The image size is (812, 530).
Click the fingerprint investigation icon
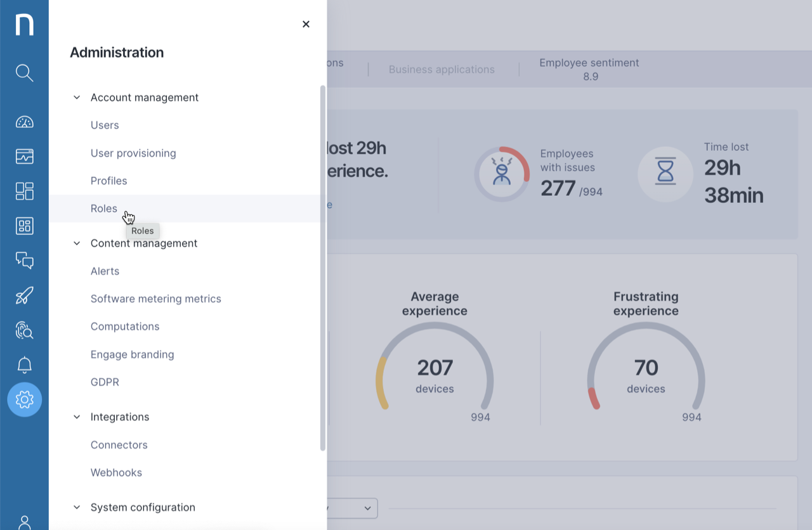point(24,330)
